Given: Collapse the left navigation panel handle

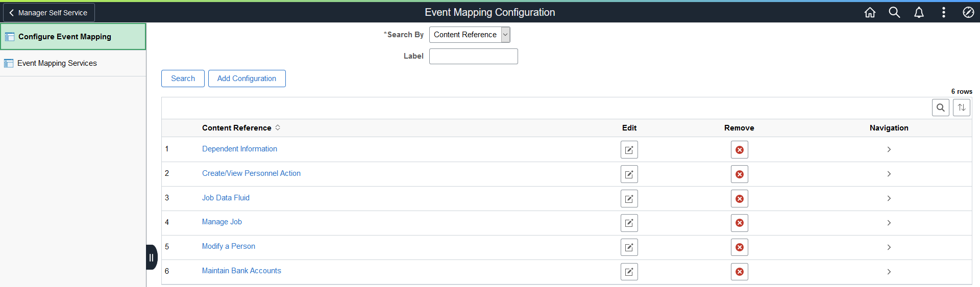Looking at the screenshot, I should [x=152, y=257].
